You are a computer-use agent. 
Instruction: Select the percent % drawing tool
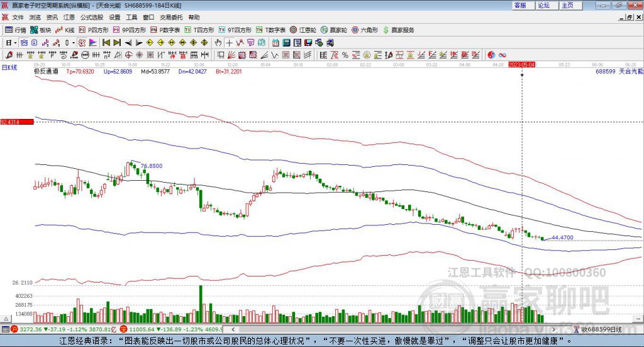345,55
